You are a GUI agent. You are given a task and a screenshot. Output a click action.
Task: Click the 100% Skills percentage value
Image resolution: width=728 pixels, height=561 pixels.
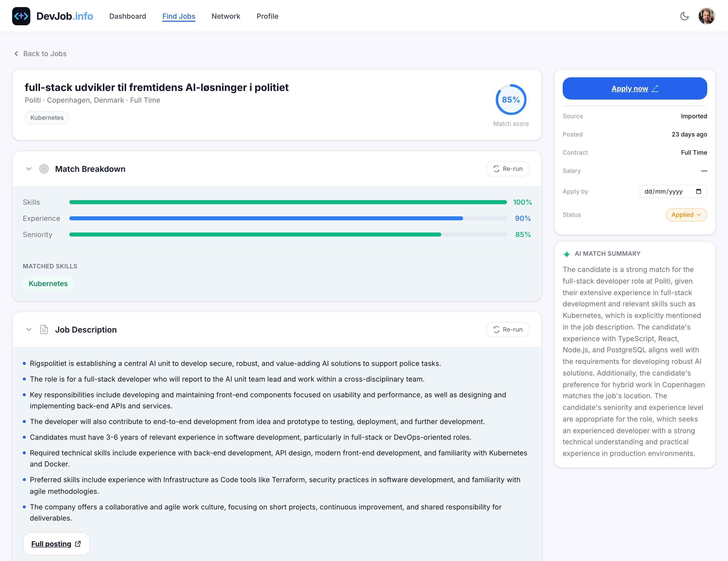[x=522, y=202]
